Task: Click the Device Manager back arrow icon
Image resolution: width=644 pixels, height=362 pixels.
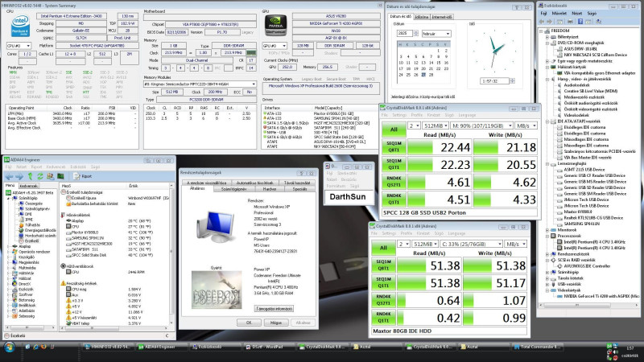Action: tap(541, 22)
